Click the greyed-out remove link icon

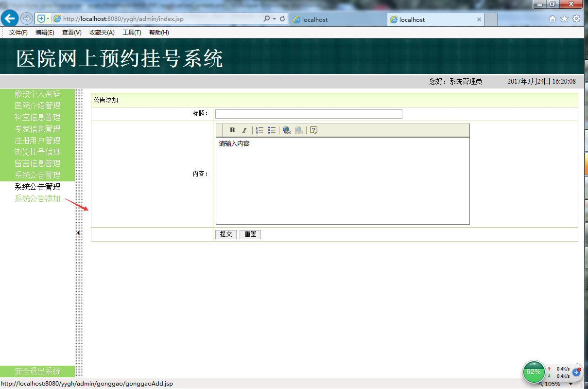pyautogui.click(x=299, y=130)
